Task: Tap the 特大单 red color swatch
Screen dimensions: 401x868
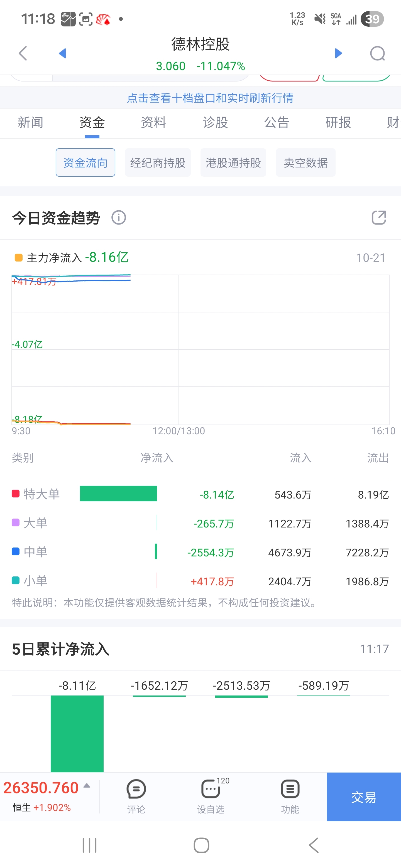Action: coord(16,494)
